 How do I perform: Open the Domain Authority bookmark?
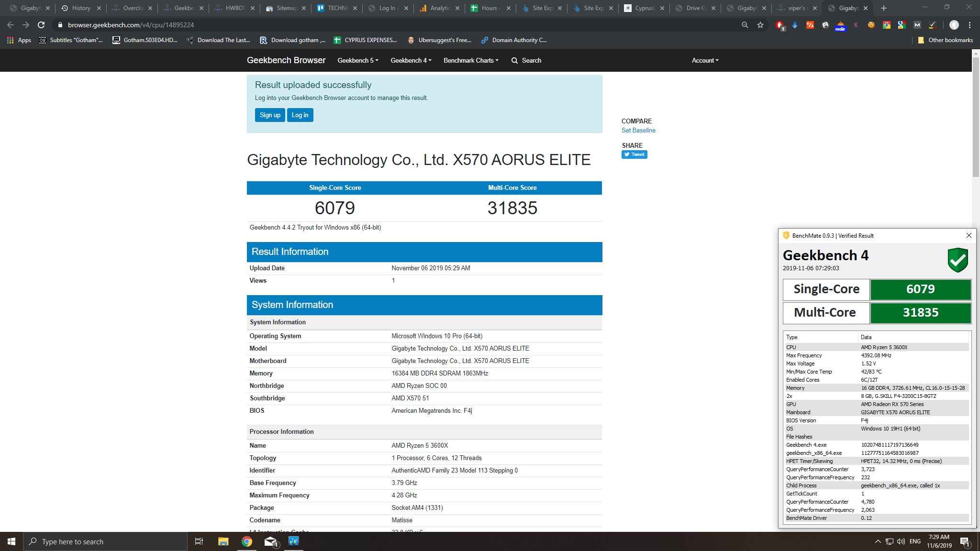(514, 40)
